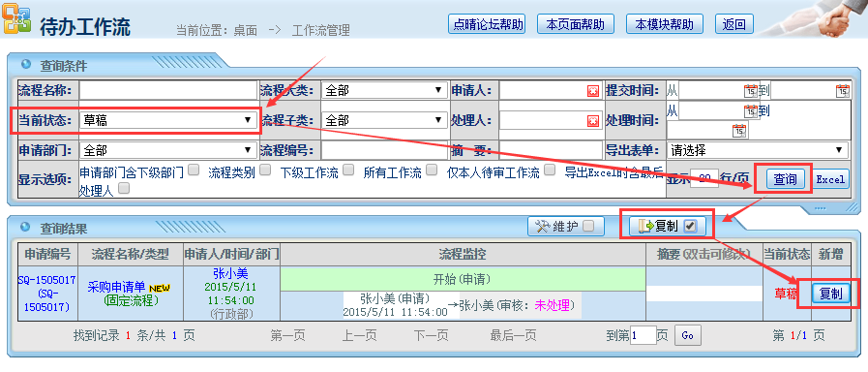Expand the 流程大类 dropdown

[x=384, y=90]
